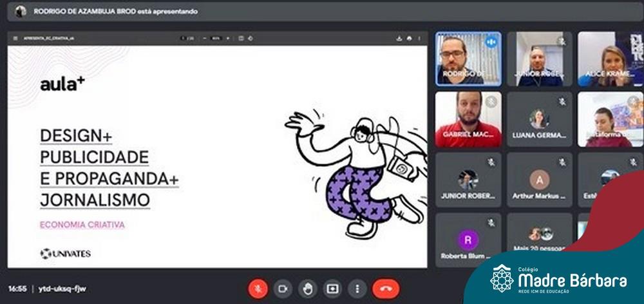The height and width of the screenshot is (304, 644).
Task: Click 'JORNALISMO' heading on the slide
Action: [x=95, y=200]
